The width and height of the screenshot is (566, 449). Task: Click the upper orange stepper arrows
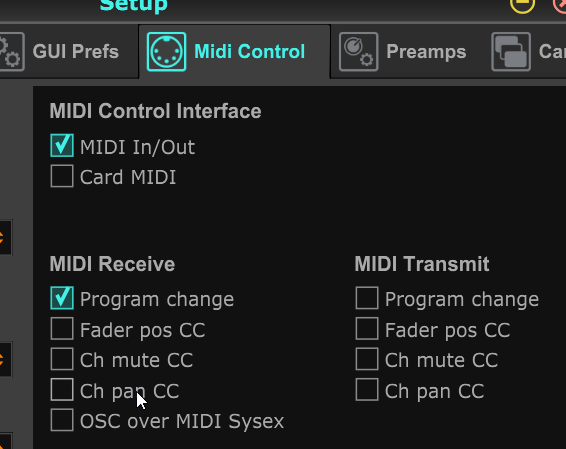pyautogui.click(x=3, y=237)
